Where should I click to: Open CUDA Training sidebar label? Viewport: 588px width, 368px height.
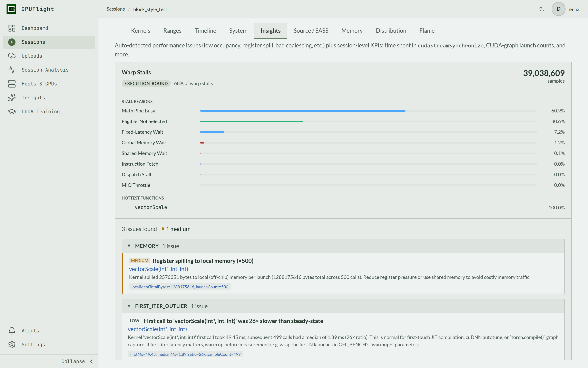[41, 111]
